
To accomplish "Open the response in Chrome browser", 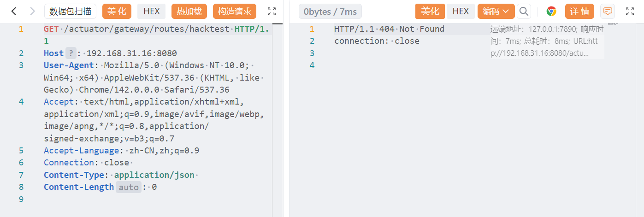I will [x=551, y=12].
